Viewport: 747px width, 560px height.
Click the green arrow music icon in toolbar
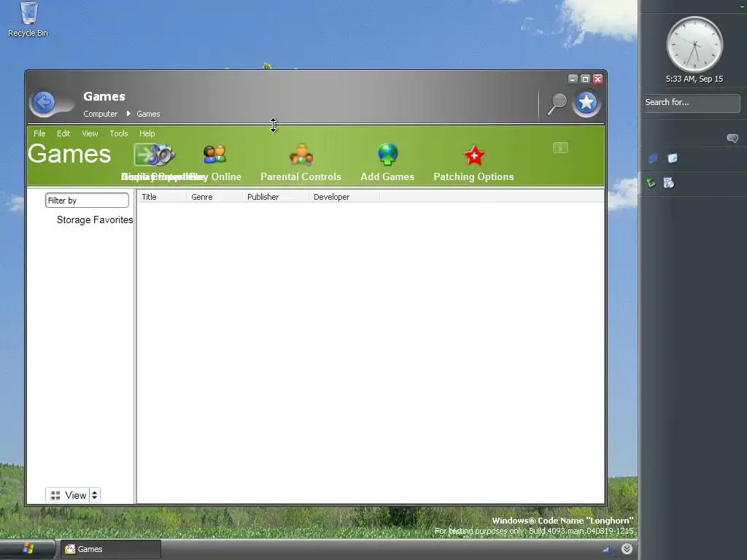tap(154, 155)
